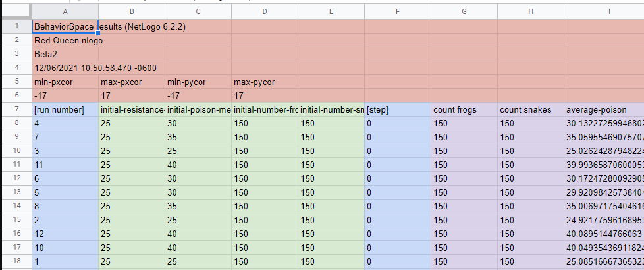The height and width of the screenshot is (270, 644).
Task: Select the Beta2 cell
Action: (65, 54)
